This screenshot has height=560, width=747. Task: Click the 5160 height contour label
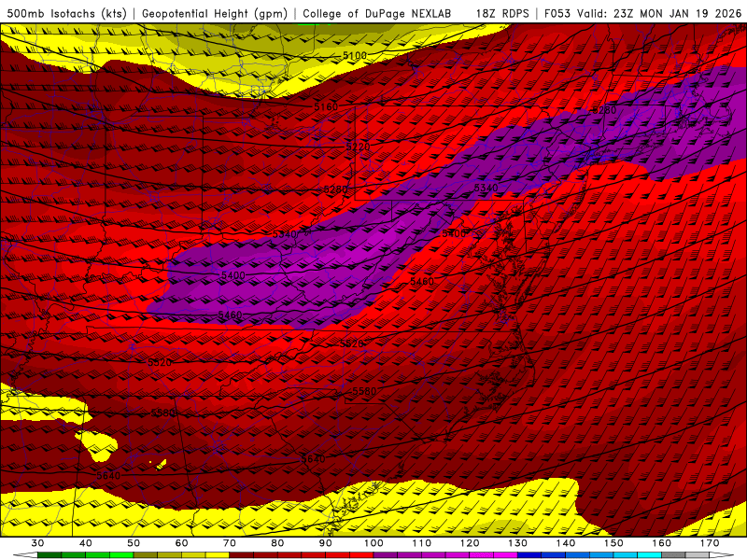point(326,107)
